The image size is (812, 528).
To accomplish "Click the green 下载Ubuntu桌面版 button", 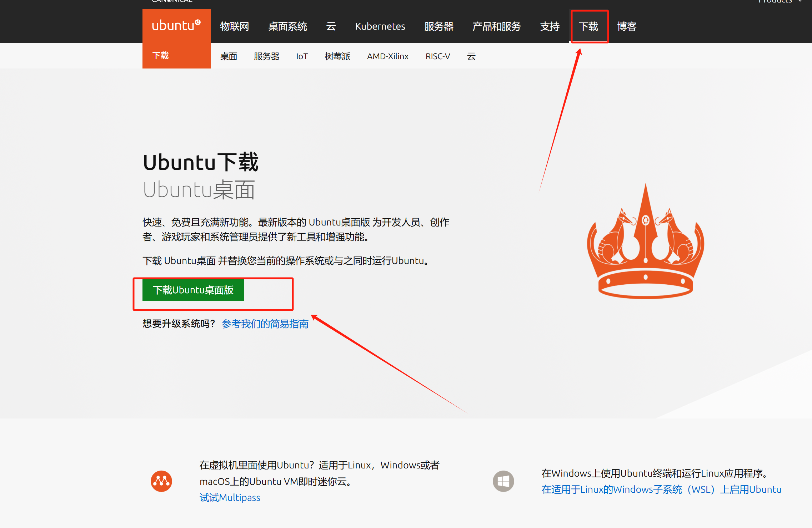I will tap(193, 290).
